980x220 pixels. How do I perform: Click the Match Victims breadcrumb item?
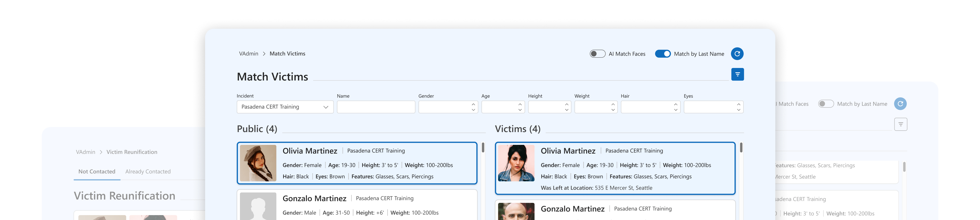[x=287, y=54]
